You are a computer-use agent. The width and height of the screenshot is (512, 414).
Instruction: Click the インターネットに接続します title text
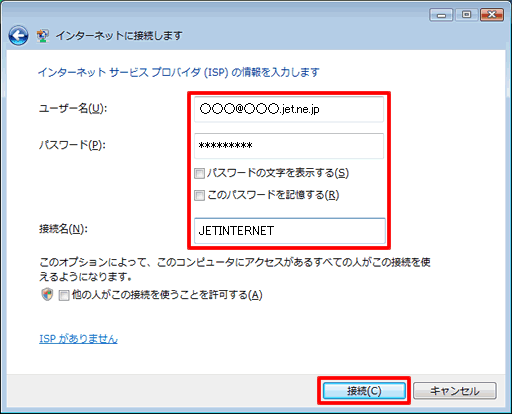[119, 35]
